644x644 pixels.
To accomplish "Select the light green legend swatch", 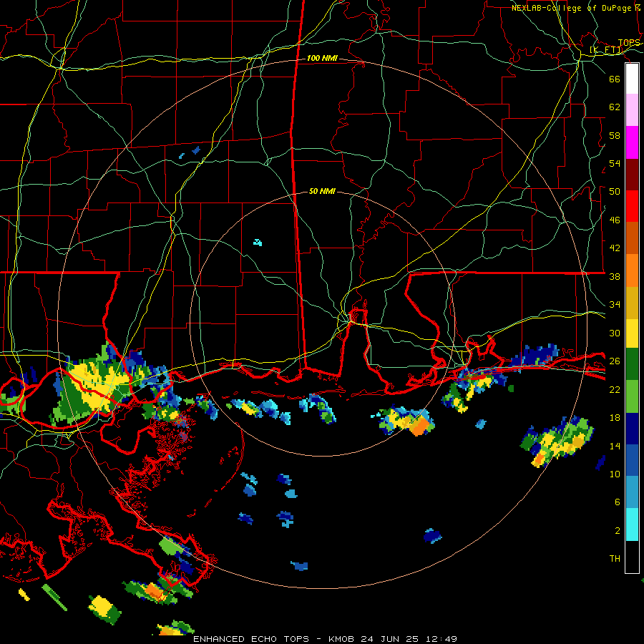I will click(632, 396).
